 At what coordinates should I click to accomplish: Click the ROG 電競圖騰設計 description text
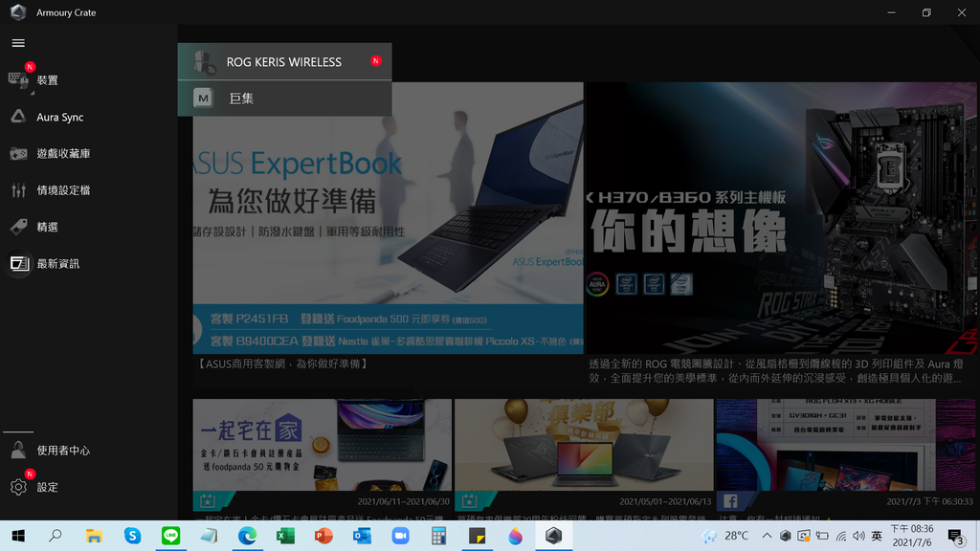pos(775,370)
